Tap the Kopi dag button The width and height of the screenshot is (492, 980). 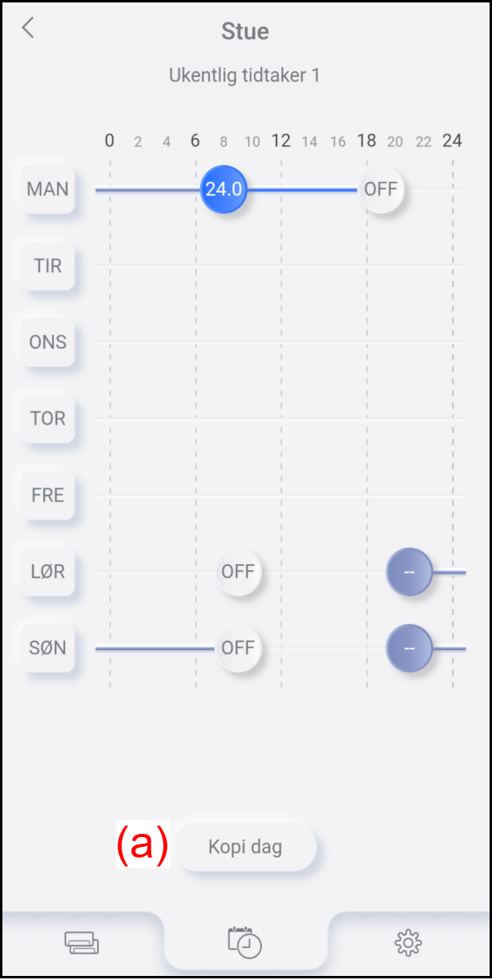click(x=245, y=847)
